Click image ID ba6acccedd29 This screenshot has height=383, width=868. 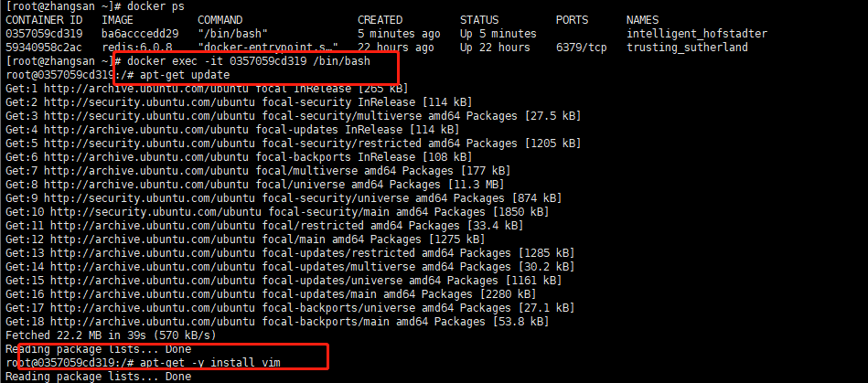[x=140, y=34]
